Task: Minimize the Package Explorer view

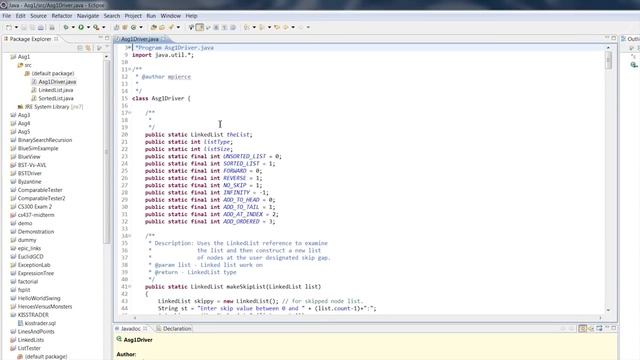Action: (x=100, y=38)
